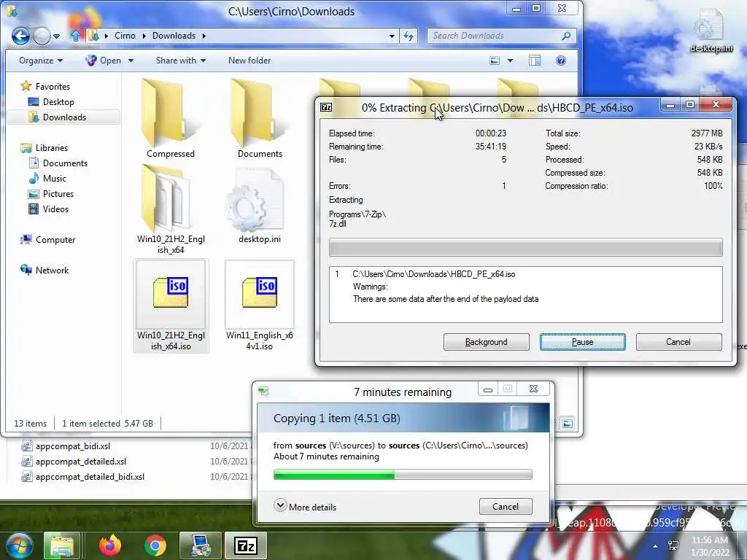Click the Forward navigation arrow in Explorer

(x=42, y=36)
